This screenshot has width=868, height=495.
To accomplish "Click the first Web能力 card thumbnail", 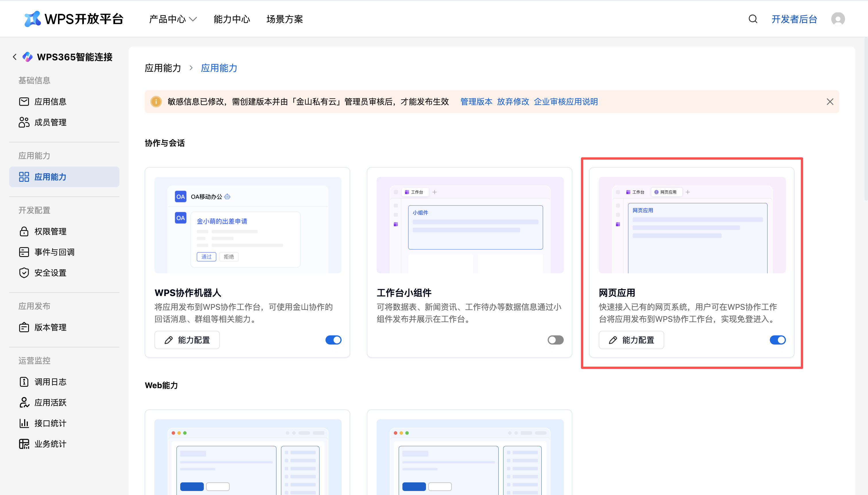I will pyautogui.click(x=248, y=457).
